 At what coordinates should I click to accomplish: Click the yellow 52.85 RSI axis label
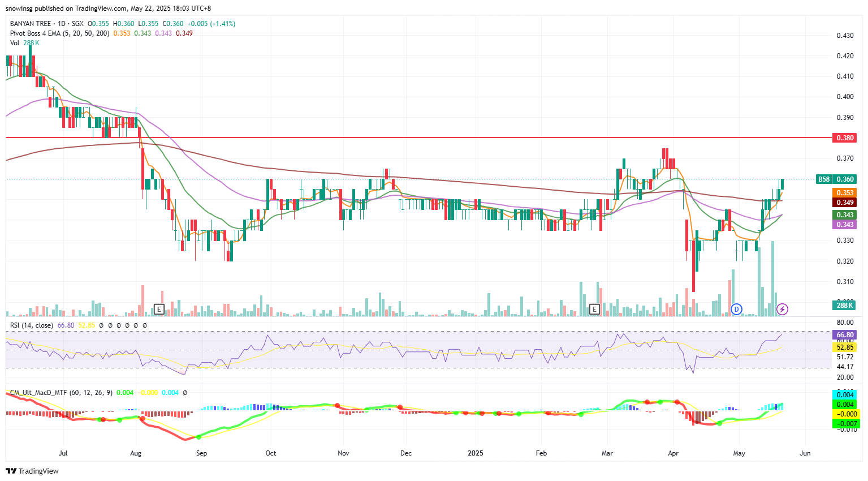tap(845, 347)
